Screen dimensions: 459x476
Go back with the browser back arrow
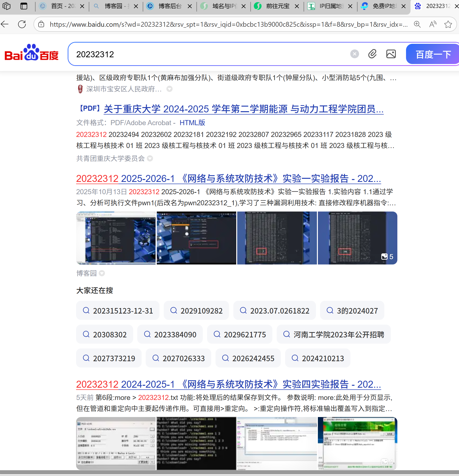5,24
